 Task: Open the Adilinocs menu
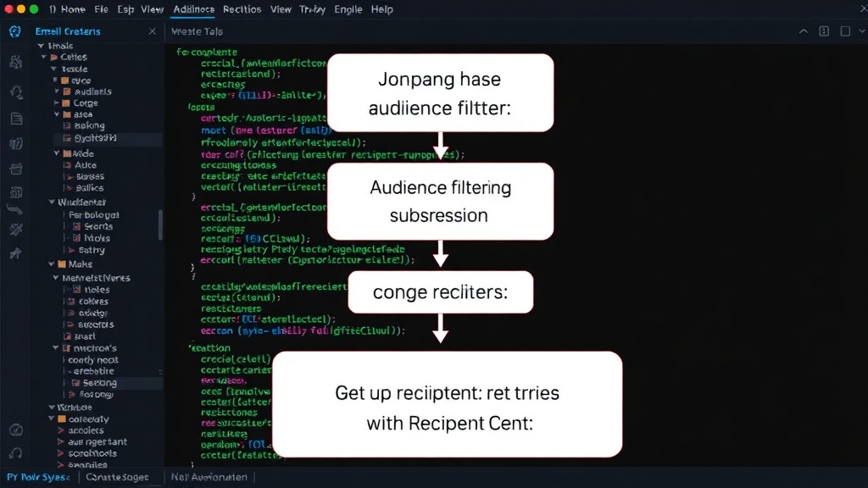[x=194, y=9]
